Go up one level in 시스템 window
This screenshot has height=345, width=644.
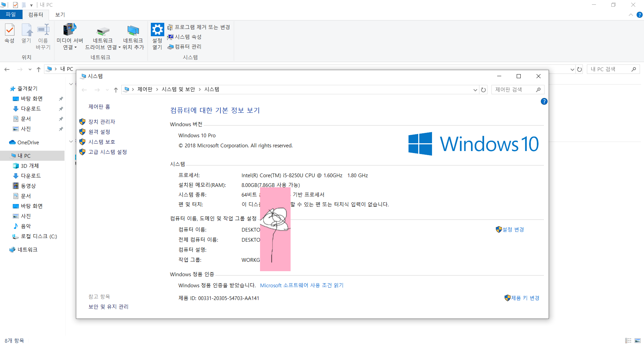116,90
